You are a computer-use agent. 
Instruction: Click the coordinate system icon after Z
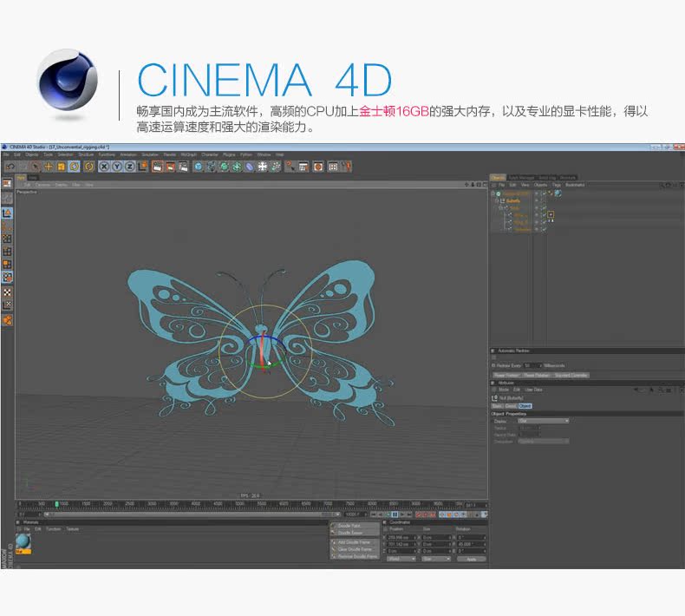pyautogui.click(x=142, y=167)
